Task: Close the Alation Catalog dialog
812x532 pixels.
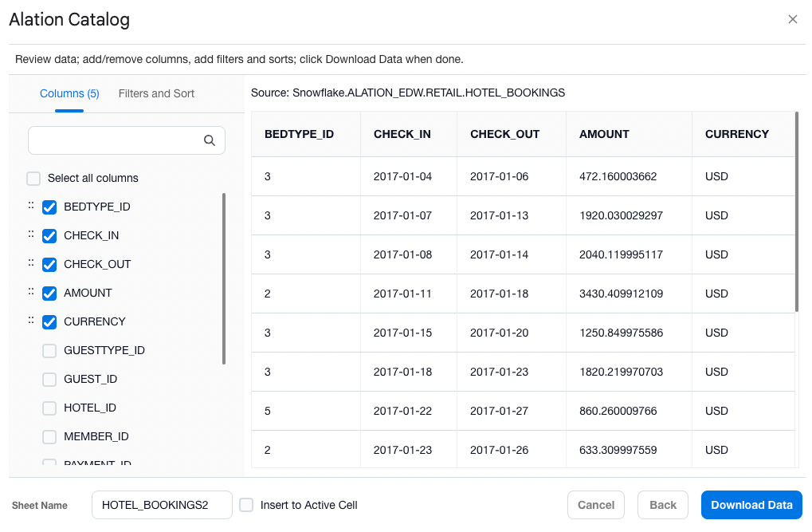Action: pyautogui.click(x=792, y=19)
